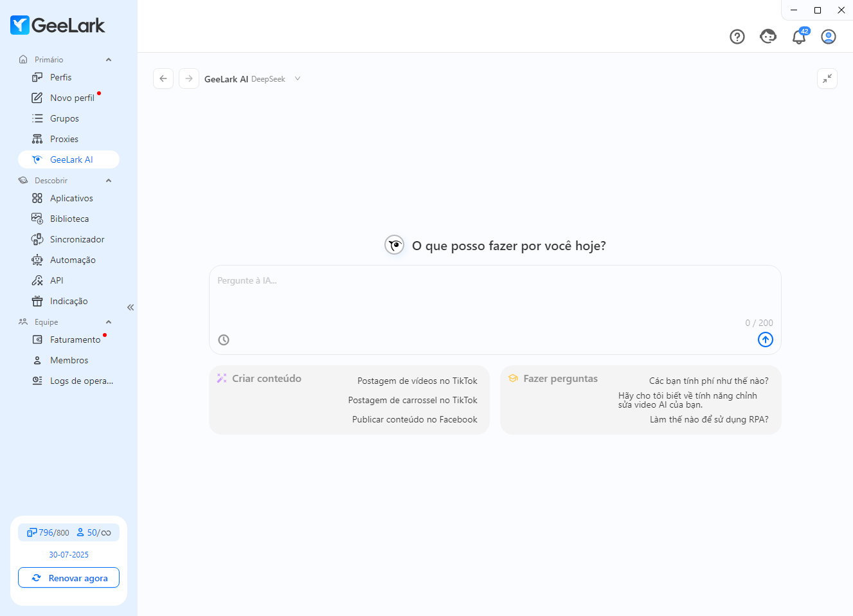This screenshot has height=616, width=853.
Task: Open Automação in sidebar
Action: (69, 260)
